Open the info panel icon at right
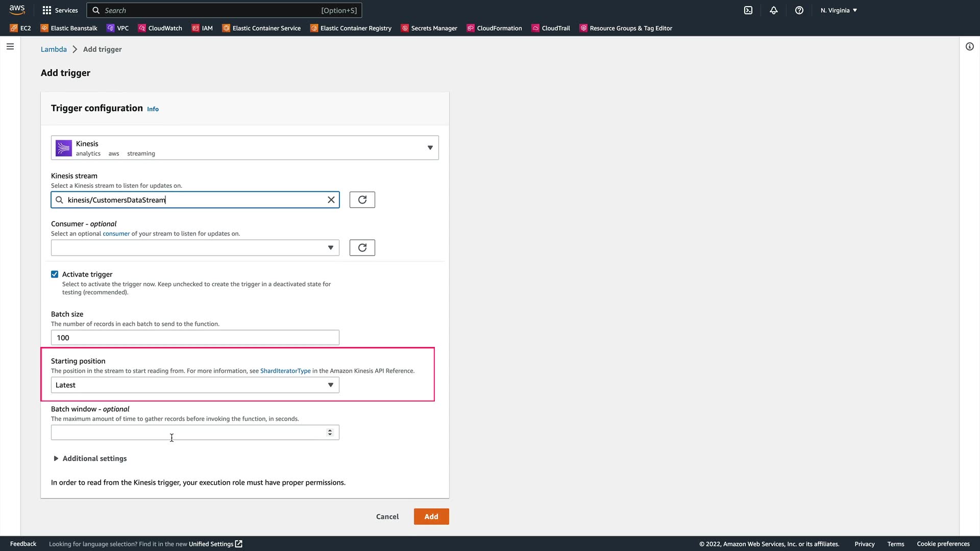This screenshot has width=980, height=551. [969, 46]
